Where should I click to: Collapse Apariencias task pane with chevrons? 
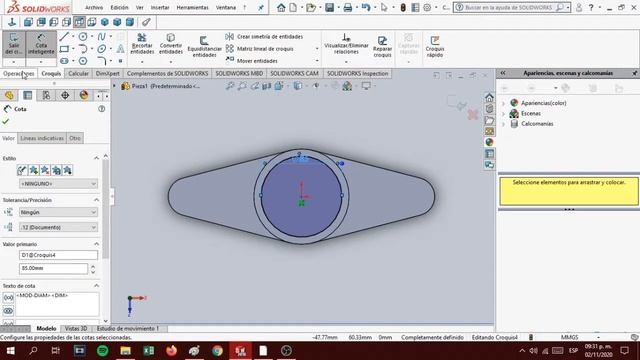point(503,73)
